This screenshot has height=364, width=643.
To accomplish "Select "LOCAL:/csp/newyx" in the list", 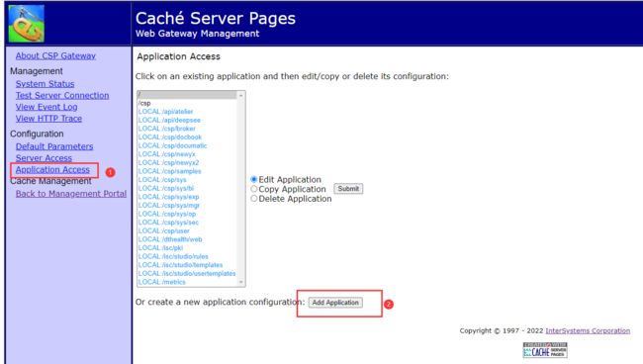I will click(187, 154).
